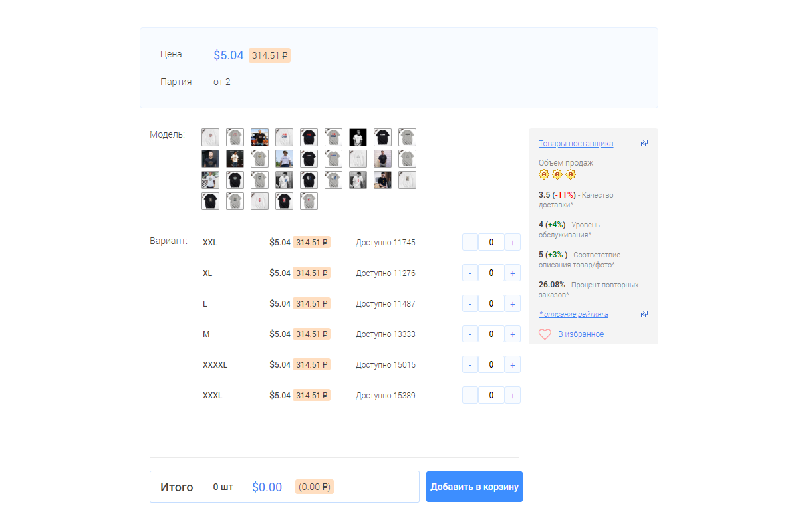Pick the last model thumbnail in second row

pyautogui.click(x=407, y=158)
